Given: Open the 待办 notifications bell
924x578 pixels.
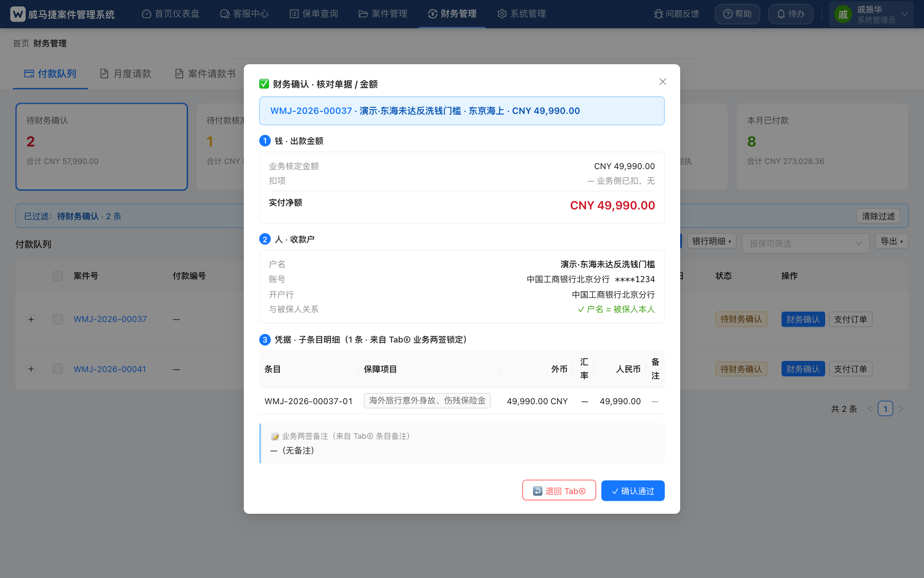Looking at the screenshot, I should coord(791,14).
